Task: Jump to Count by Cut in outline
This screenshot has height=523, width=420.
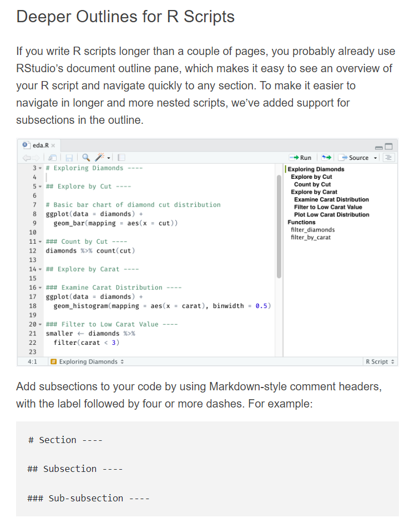Action: pyautogui.click(x=312, y=184)
